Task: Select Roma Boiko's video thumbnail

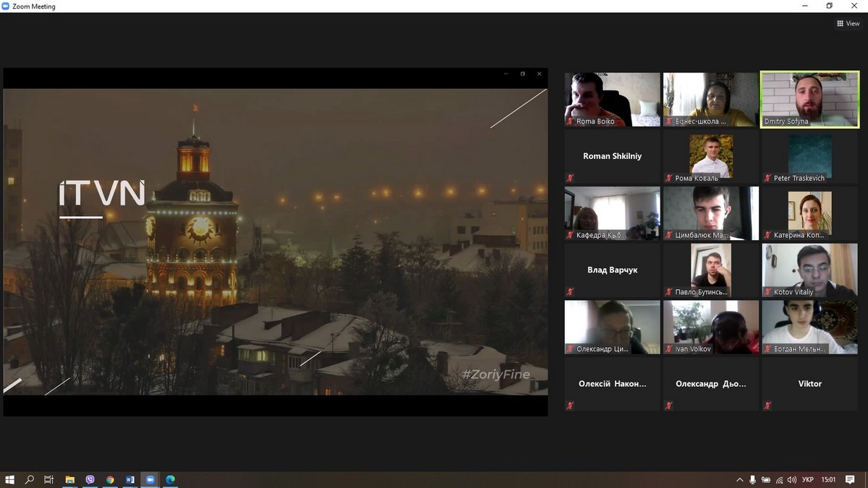Action: tap(612, 99)
